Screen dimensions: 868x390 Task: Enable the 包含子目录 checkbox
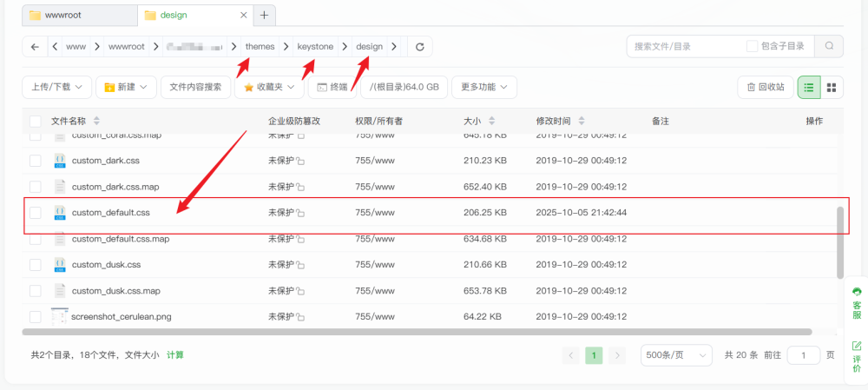coord(752,46)
